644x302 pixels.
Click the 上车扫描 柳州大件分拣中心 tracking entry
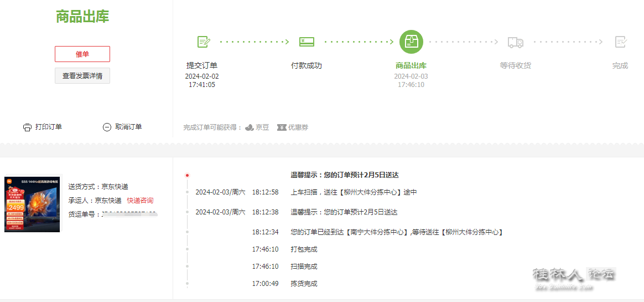tap(354, 192)
